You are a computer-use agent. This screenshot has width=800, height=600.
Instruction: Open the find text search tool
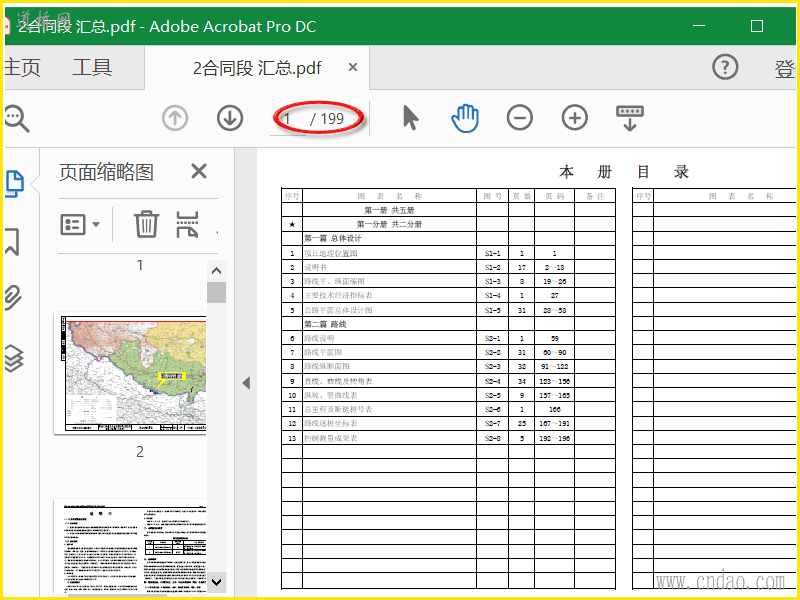tap(16, 118)
